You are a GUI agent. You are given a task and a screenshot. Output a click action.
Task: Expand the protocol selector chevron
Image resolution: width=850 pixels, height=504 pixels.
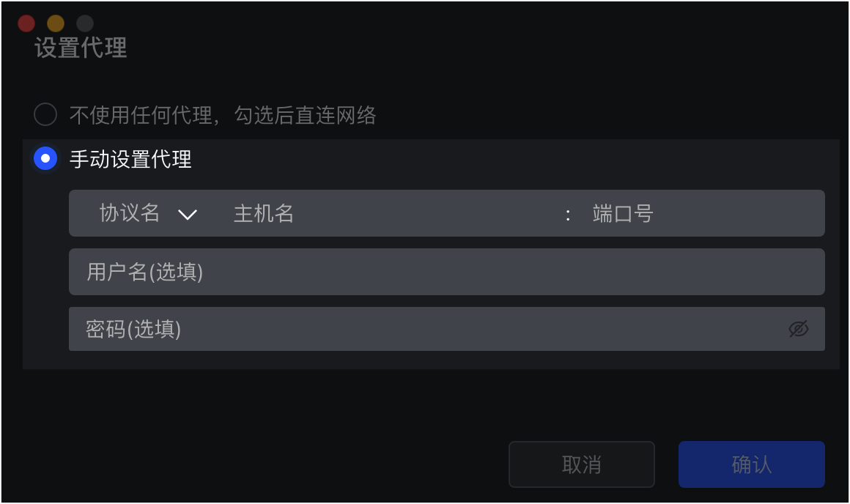pos(189,214)
